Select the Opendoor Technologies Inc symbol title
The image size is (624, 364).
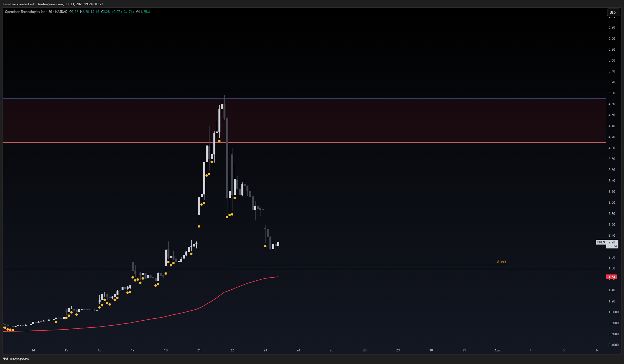25,12
